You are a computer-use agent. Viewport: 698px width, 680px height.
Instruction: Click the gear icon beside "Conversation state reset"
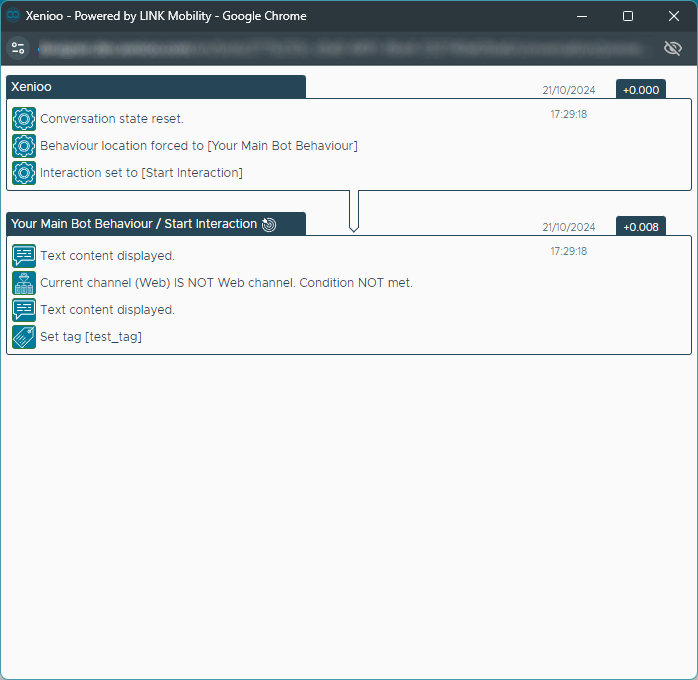[x=24, y=119]
